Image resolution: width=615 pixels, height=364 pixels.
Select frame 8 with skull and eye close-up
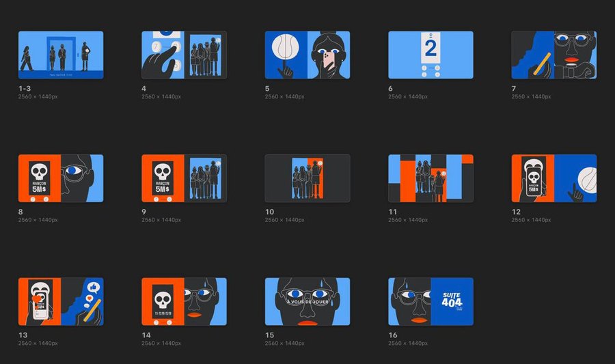pyautogui.click(x=61, y=178)
